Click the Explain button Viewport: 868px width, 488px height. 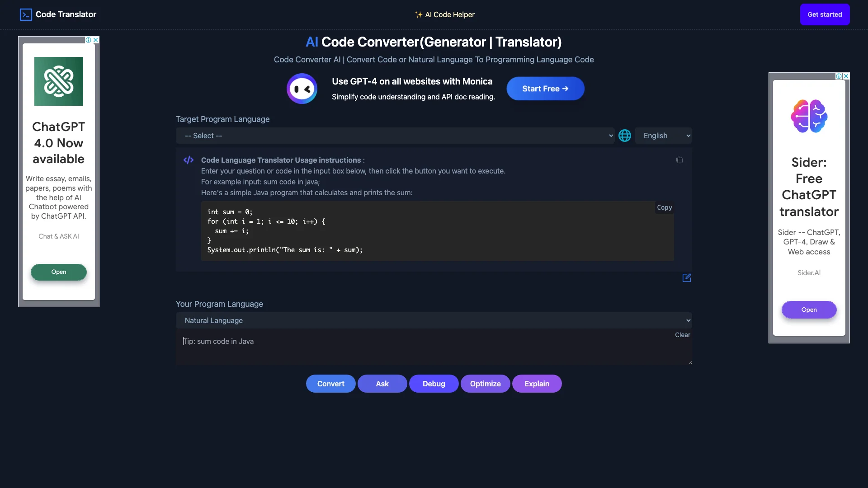pyautogui.click(x=537, y=383)
